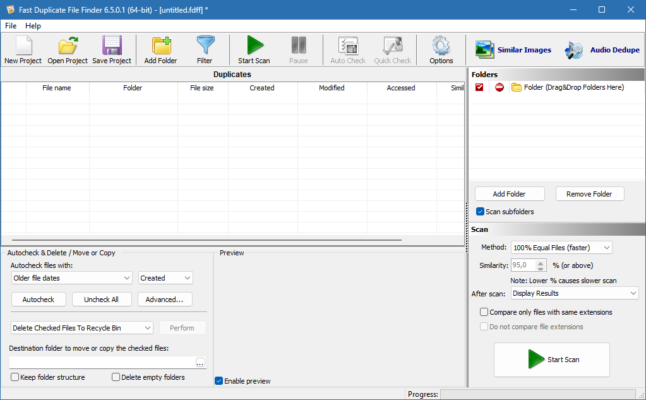Click the yellow folder icon in Folders list
Viewport: 646px width, 400px height.
[516, 87]
